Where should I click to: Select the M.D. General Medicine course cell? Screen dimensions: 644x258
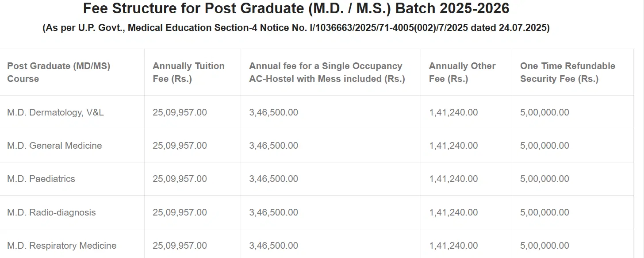[x=54, y=146]
